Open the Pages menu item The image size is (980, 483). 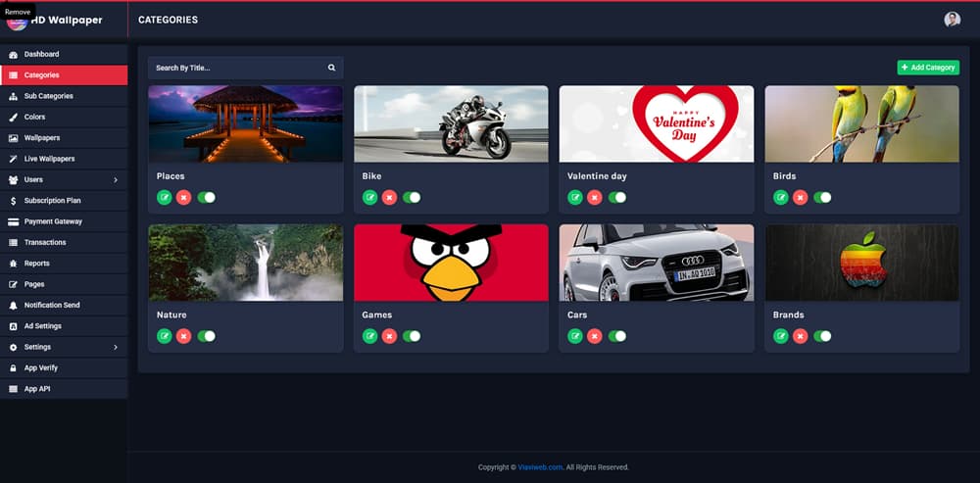64,284
